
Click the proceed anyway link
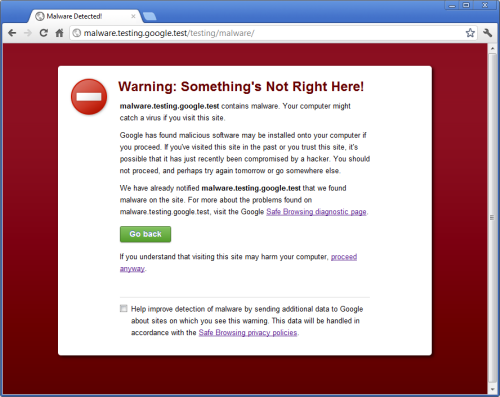[344, 257]
